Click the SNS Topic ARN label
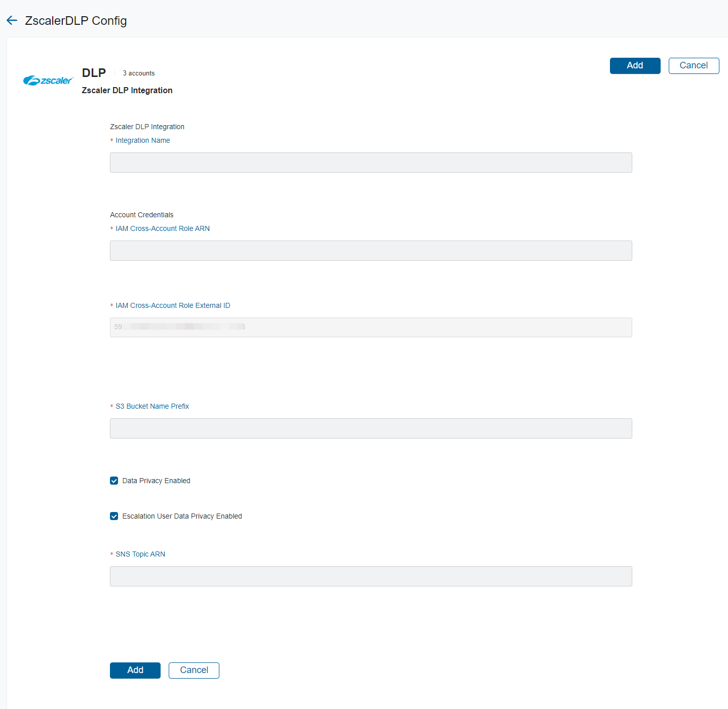728x709 pixels. click(140, 554)
